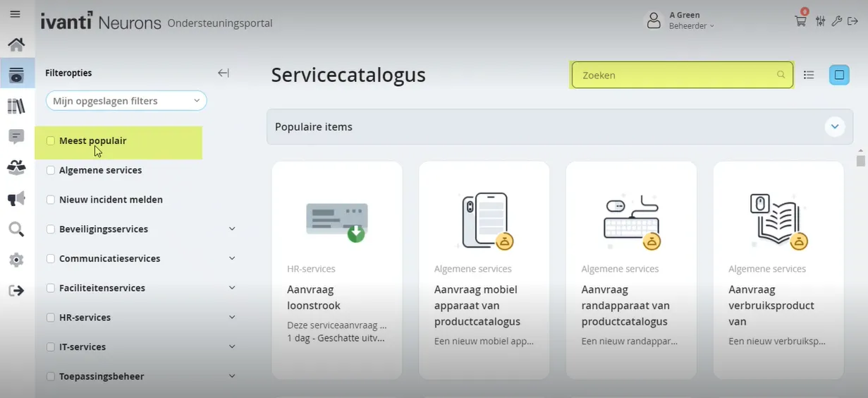Click the mouse and book card image
Viewport: 868px width, 398px height.
tap(778, 221)
